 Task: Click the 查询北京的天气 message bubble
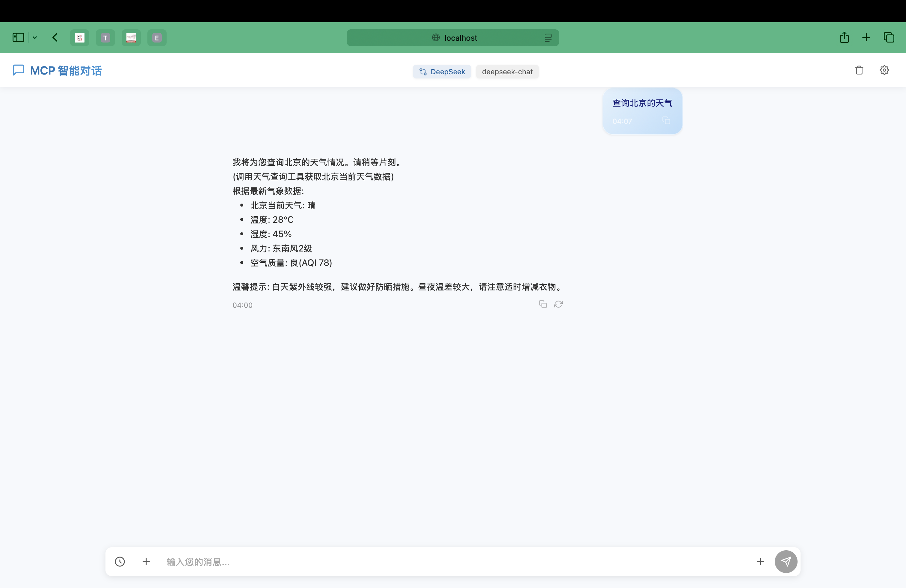tap(643, 111)
